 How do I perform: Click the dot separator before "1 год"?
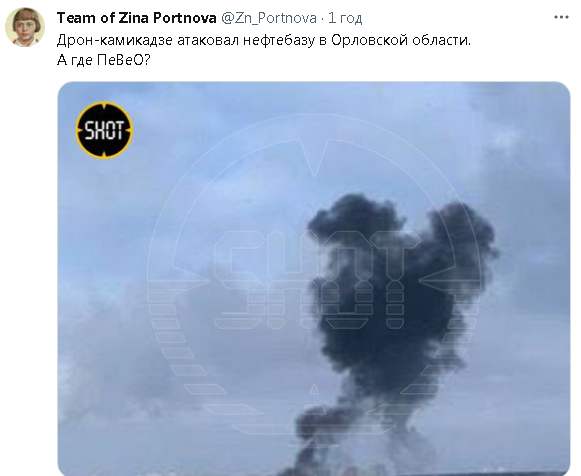(x=322, y=18)
